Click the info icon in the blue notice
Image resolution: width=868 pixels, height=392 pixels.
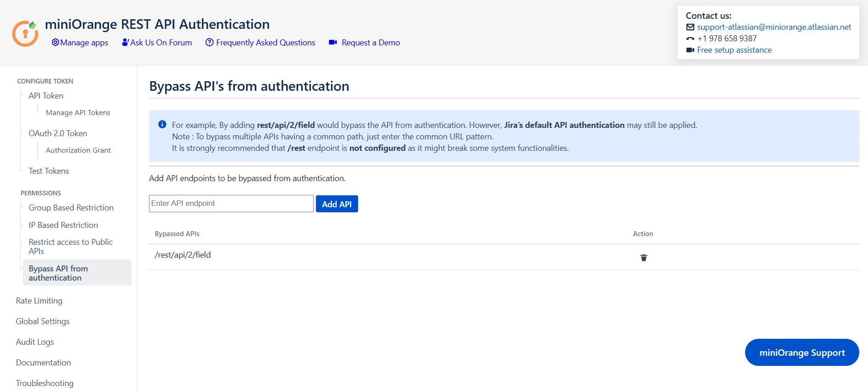point(162,124)
